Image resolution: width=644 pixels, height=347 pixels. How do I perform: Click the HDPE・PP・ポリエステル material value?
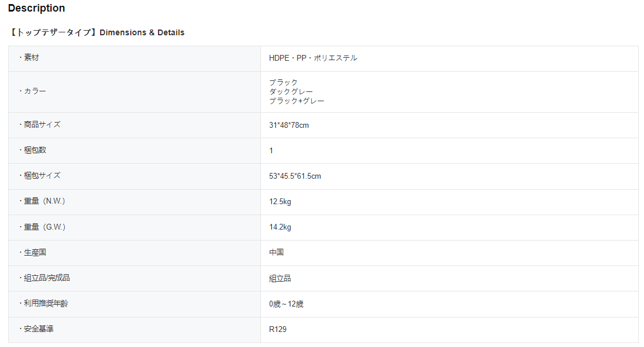coord(313,58)
